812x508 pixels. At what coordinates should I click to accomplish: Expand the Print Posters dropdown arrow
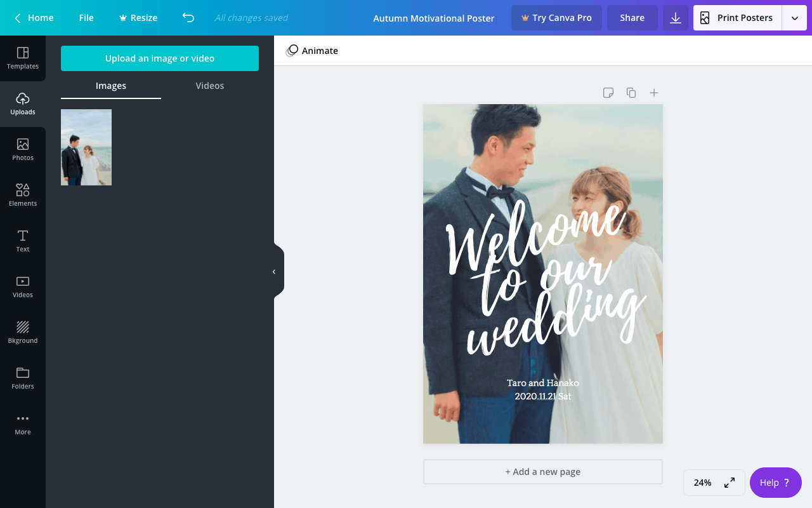pyautogui.click(x=794, y=18)
